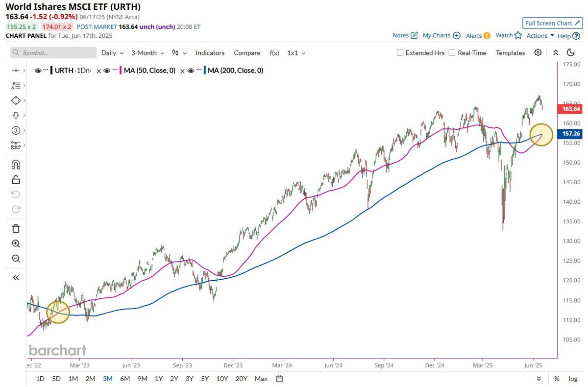Select the 1Y time range tab

point(159,379)
